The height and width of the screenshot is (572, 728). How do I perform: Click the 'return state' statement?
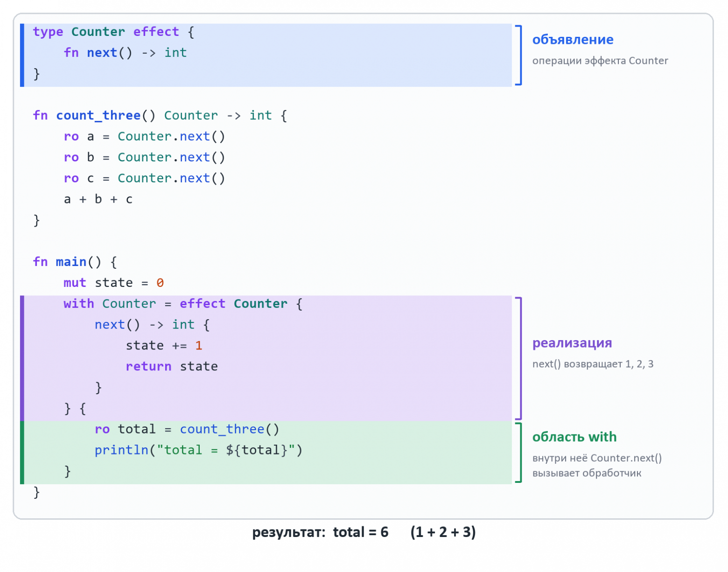tap(172, 367)
